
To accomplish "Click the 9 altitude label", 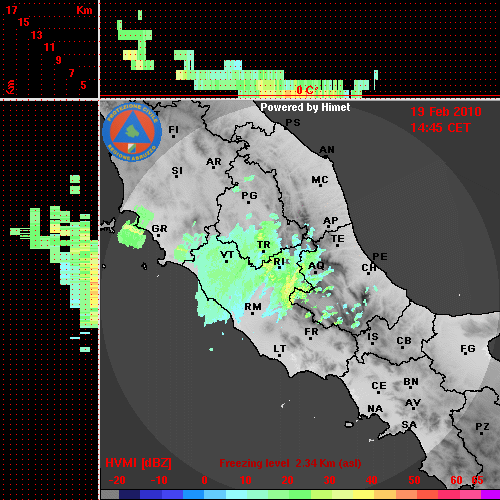I will pos(59,60).
